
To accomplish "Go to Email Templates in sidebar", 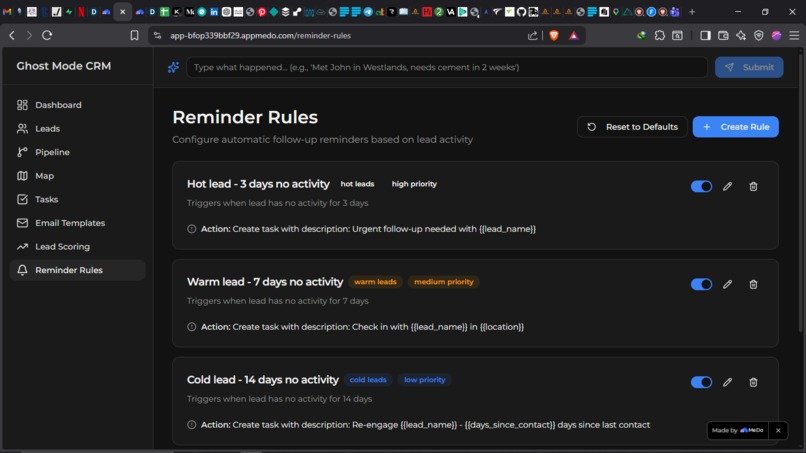I will [77, 223].
